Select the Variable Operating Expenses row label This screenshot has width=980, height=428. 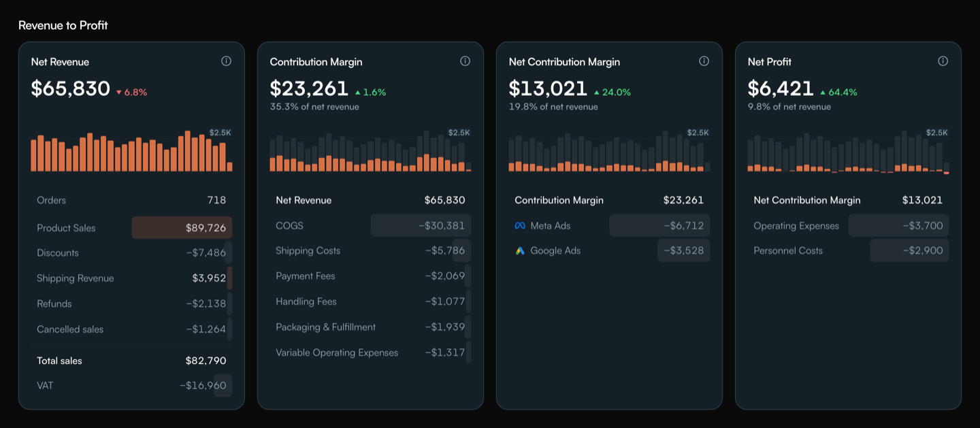point(337,352)
